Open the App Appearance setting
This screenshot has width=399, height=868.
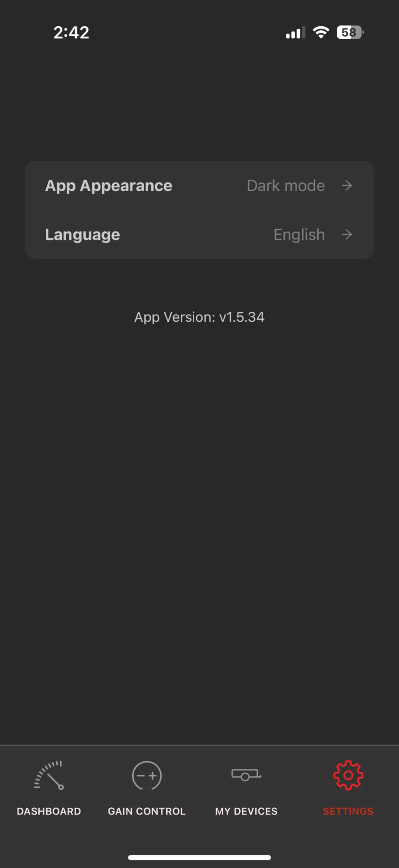click(x=199, y=186)
